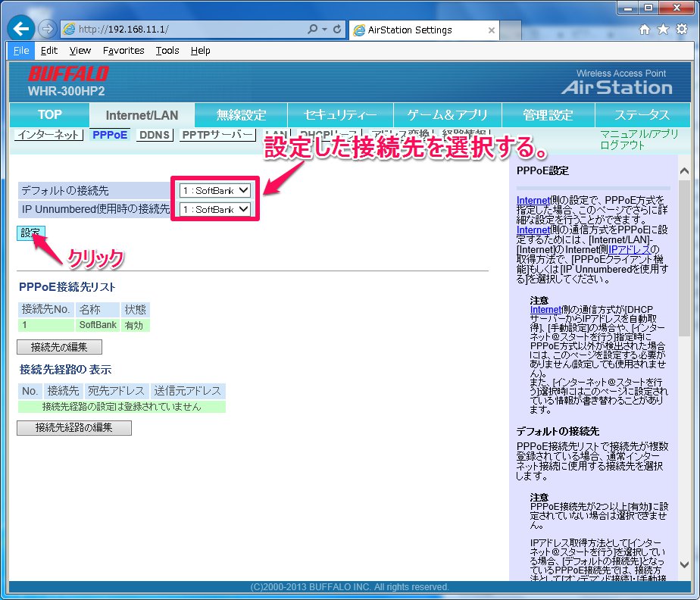Image resolution: width=700 pixels, height=600 pixels.
Task: Open the 管理設定 tab
Action: [x=548, y=114]
